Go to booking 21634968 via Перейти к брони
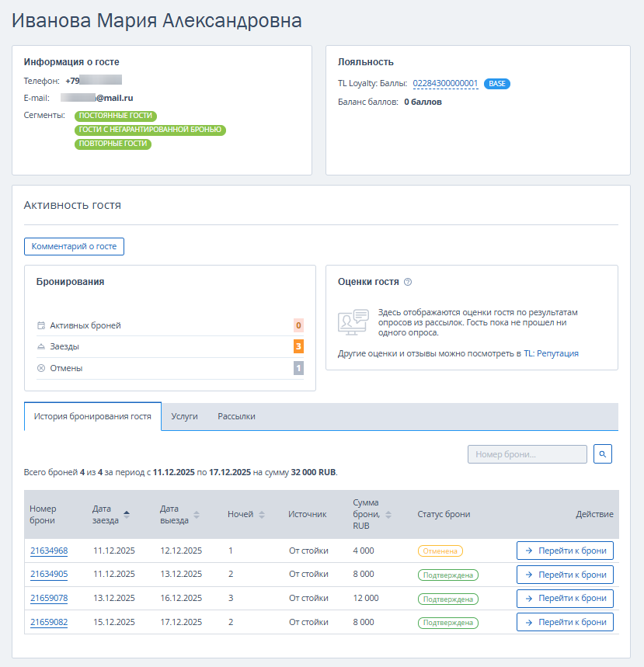The image size is (644, 667). point(565,551)
